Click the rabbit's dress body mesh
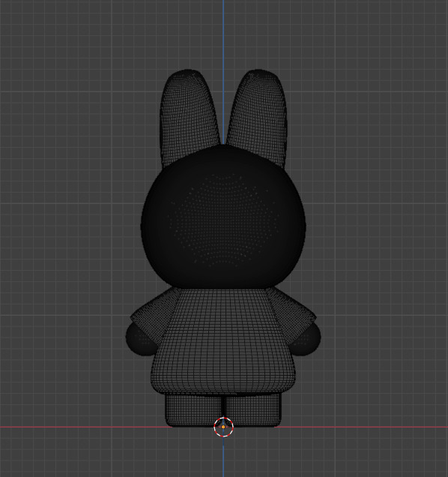Viewport: 448px width, 477px height. pos(223,343)
